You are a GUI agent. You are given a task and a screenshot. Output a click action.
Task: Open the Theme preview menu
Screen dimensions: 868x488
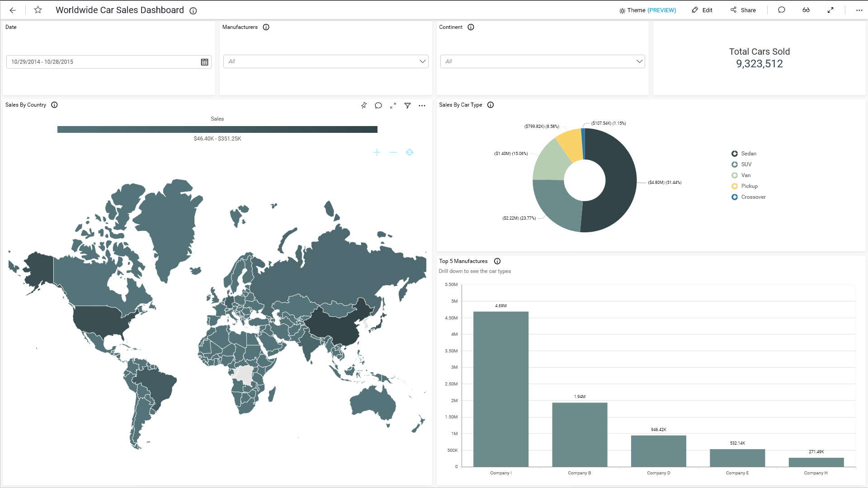click(x=647, y=10)
